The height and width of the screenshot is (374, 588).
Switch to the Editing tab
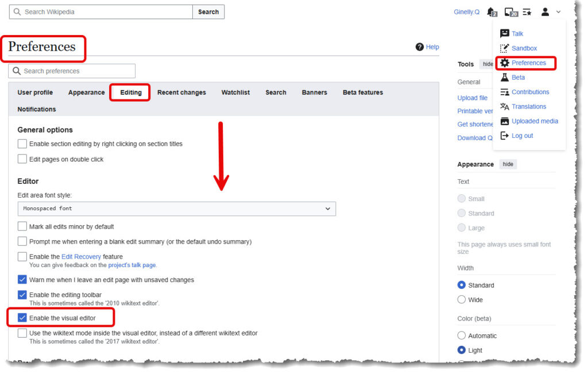click(x=131, y=92)
